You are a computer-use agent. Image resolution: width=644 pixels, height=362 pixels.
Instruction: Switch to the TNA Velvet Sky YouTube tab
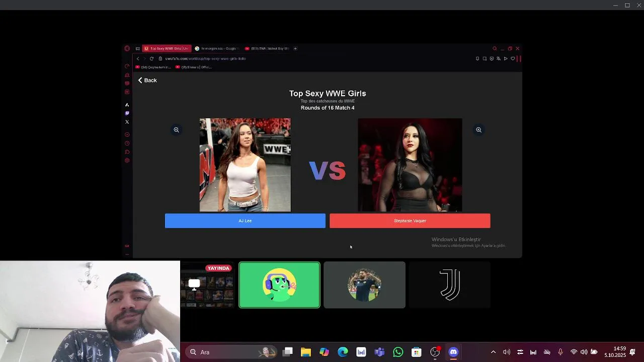[x=267, y=49]
